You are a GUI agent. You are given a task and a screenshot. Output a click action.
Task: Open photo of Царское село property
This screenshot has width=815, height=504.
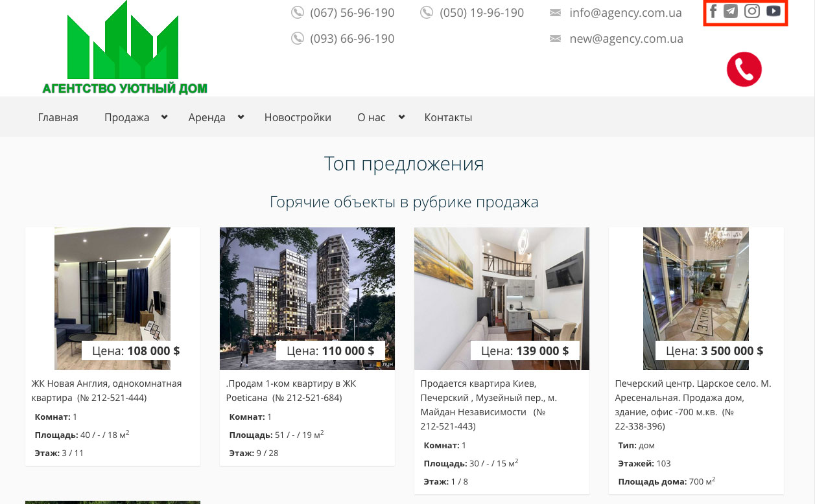coord(696,299)
